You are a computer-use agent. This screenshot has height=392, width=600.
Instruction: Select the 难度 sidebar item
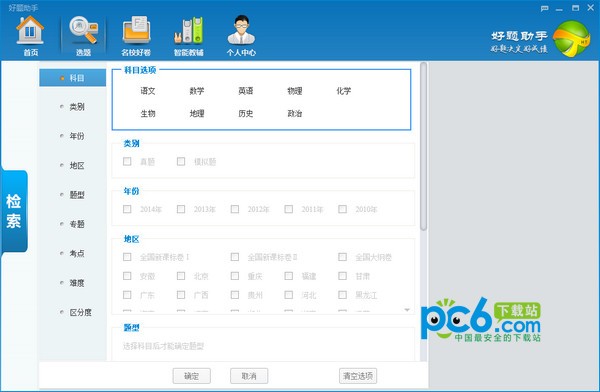77,283
